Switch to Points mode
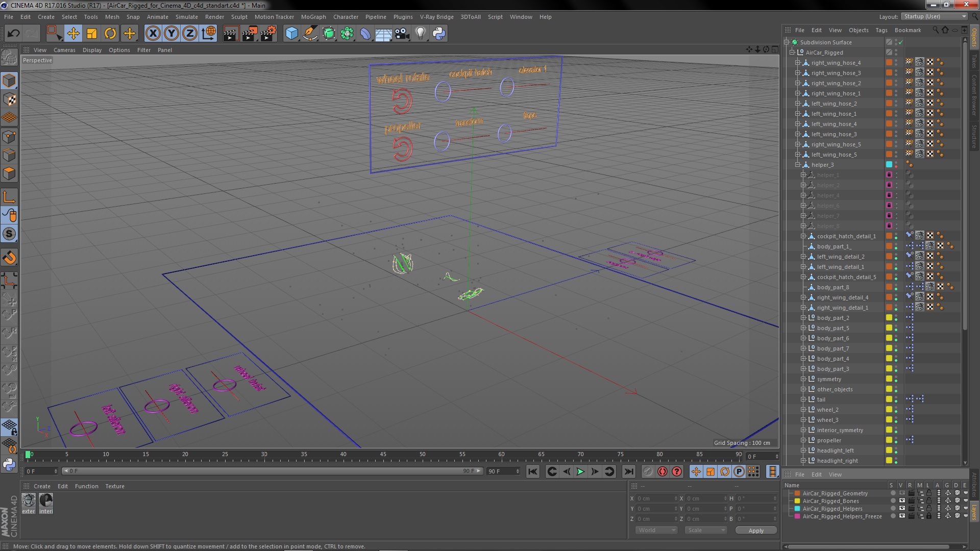 [9, 137]
